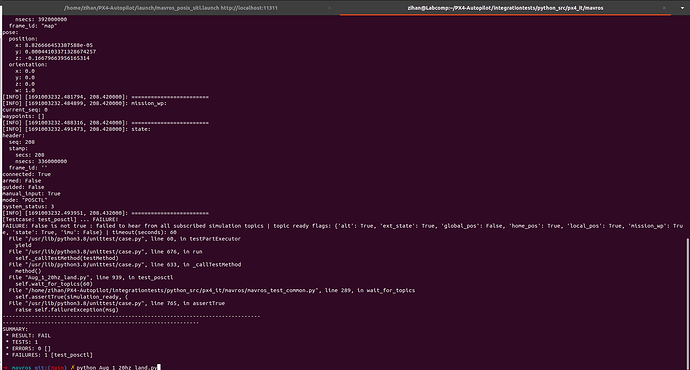
Task: Click the 'seq: 208' line
Action: pyautogui.click(x=22, y=142)
